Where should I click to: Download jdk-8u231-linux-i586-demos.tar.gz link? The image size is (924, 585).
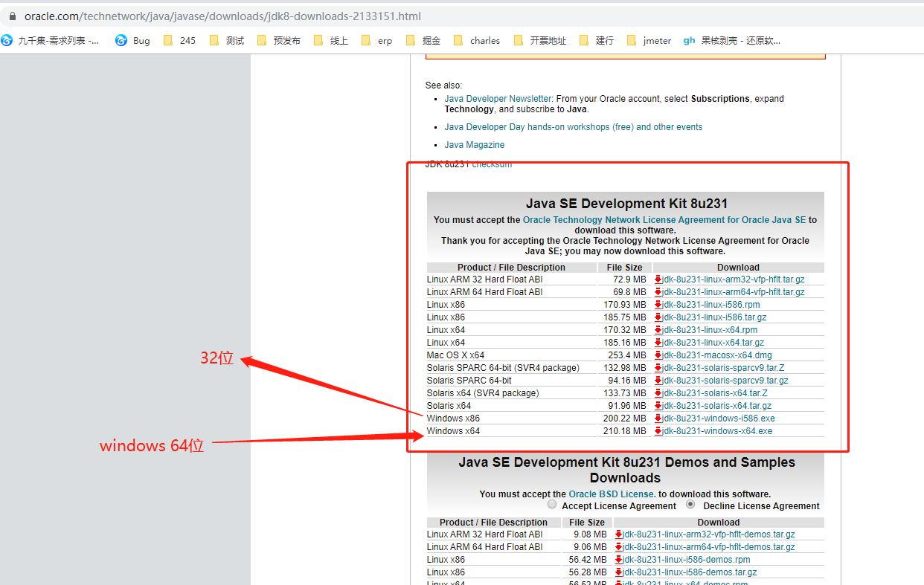pos(690,572)
